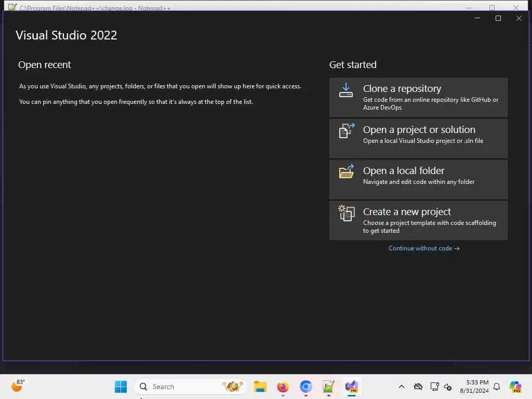Viewport: 532px width, 399px height.
Task: Open File Explorer from the taskbar
Action: [x=260, y=387]
